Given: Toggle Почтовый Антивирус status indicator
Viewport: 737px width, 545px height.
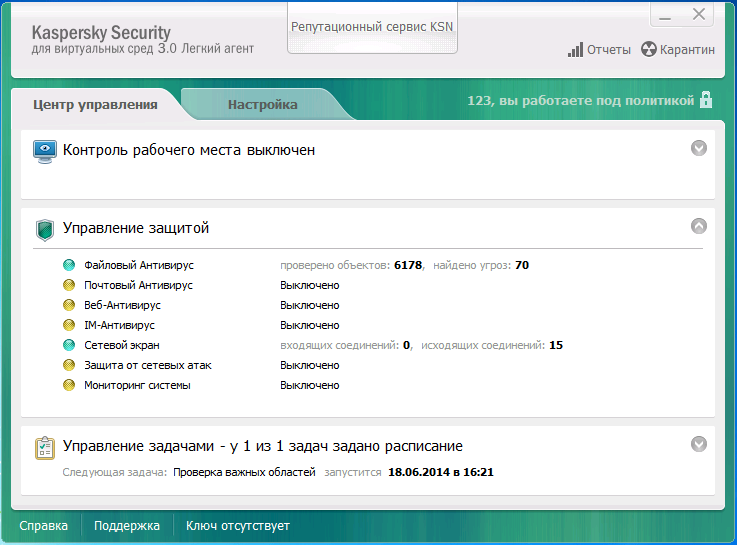Looking at the screenshot, I should tap(69, 285).
